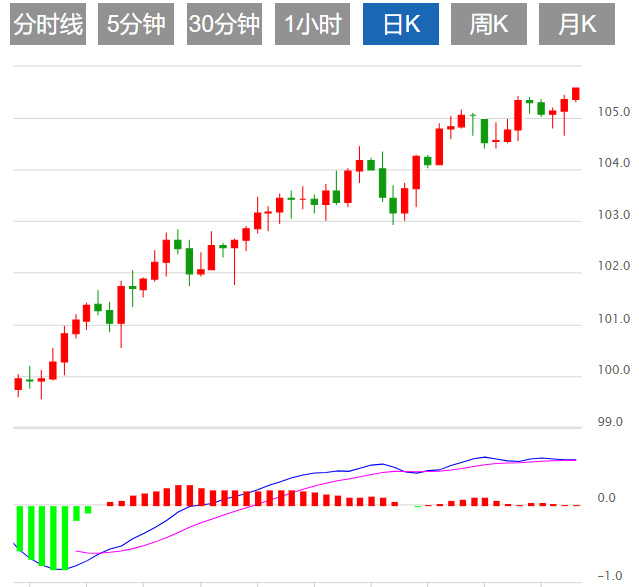Click the leftmost candlestick on the chart
Screen dimensions: 639x587
[18, 383]
